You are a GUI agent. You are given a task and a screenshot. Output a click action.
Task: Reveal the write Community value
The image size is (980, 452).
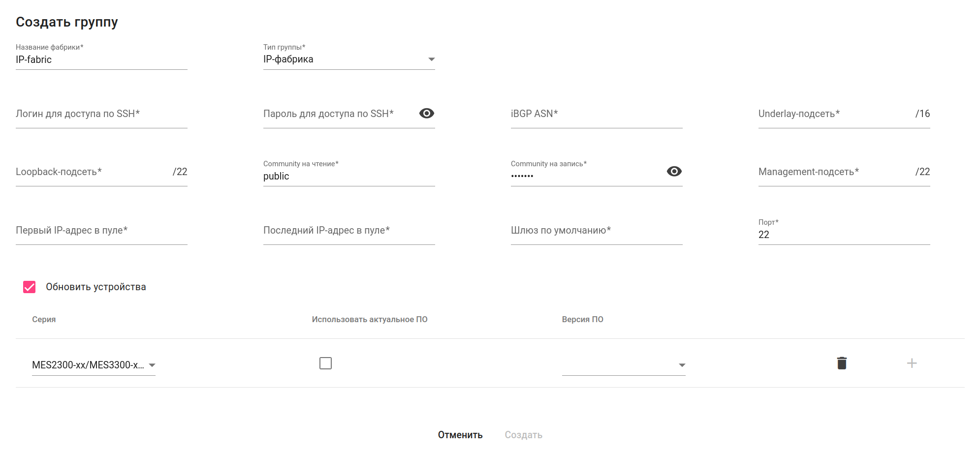(x=674, y=171)
